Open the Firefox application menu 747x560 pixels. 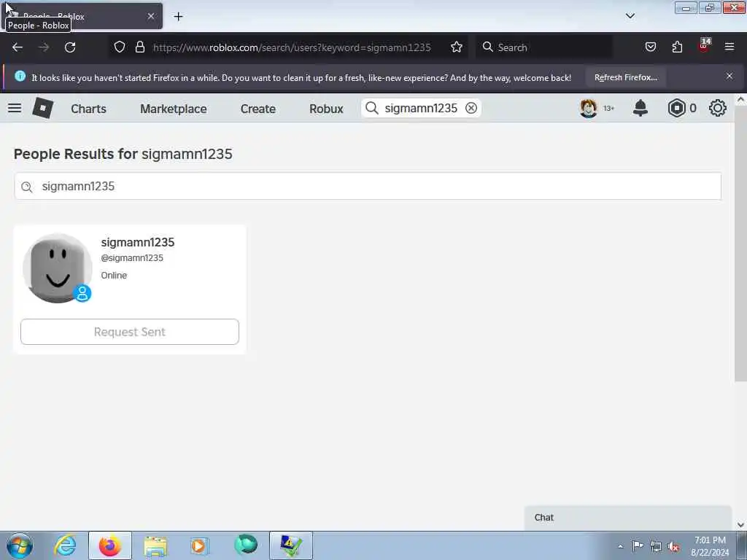pyautogui.click(x=729, y=47)
